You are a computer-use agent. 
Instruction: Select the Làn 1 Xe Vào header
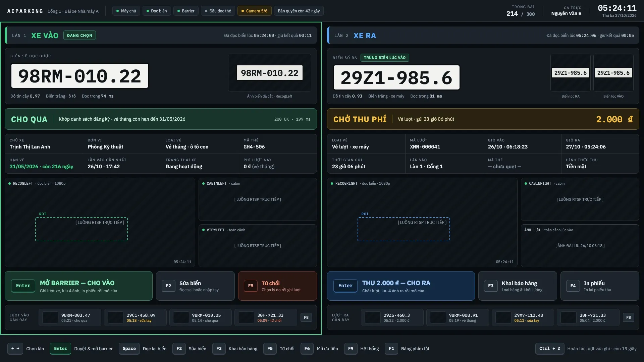161,36
